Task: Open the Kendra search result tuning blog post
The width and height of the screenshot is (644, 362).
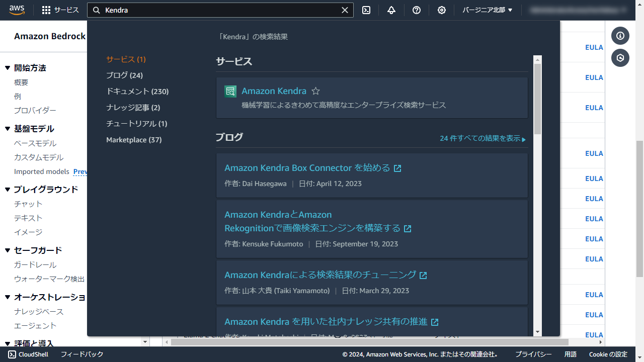Action: (x=320, y=275)
